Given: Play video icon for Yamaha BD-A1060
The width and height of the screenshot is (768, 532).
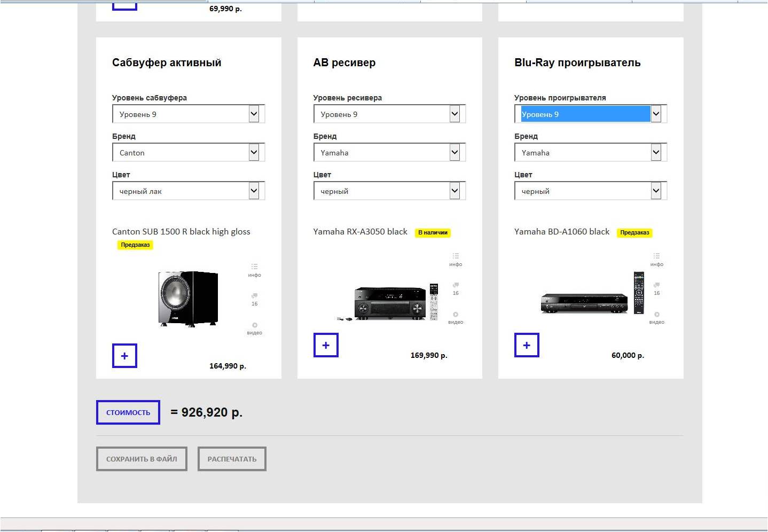Looking at the screenshot, I should tap(656, 317).
